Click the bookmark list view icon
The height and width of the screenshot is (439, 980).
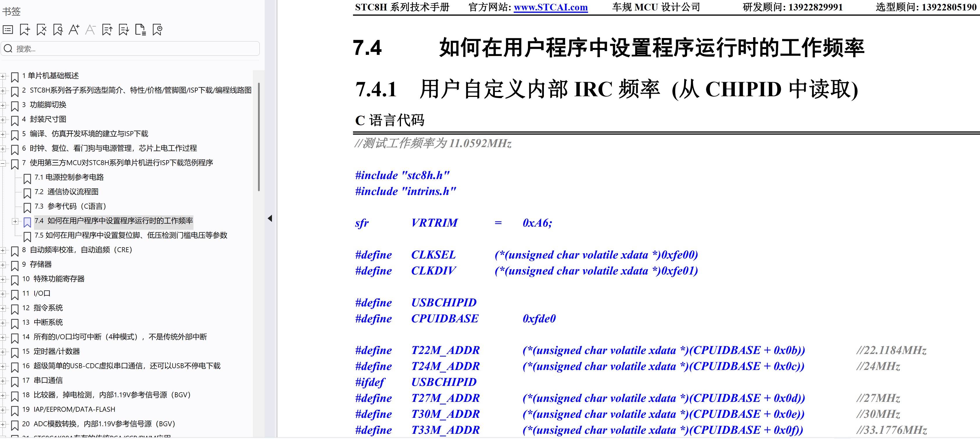(x=8, y=30)
